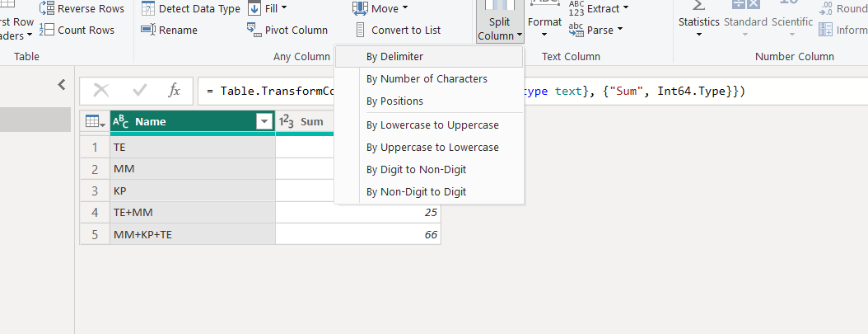Image resolution: width=868 pixels, height=334 pixels.
Task: Click Convert to List icon
Action: (x=360, y=30)
